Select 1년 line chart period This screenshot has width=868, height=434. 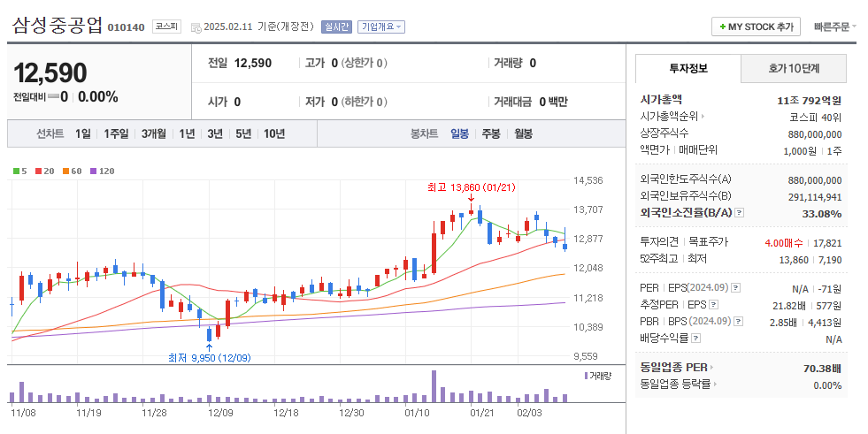pyautogui.click(x=187, y=133)
